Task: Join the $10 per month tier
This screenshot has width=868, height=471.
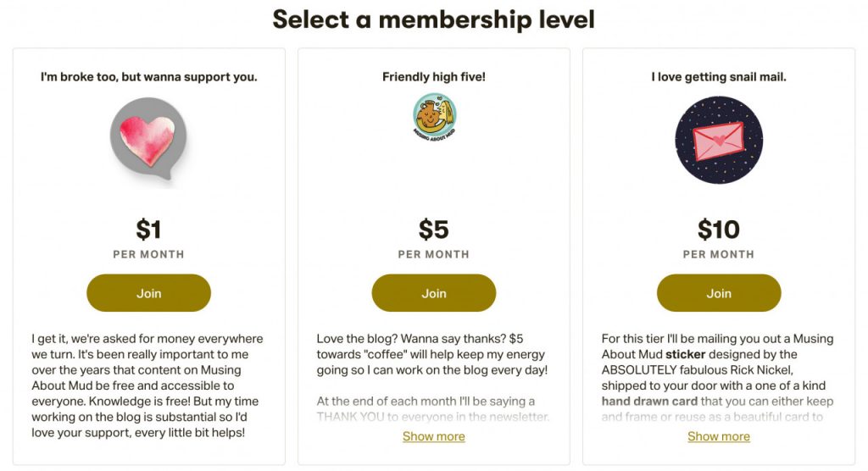Action: [719, 293]
